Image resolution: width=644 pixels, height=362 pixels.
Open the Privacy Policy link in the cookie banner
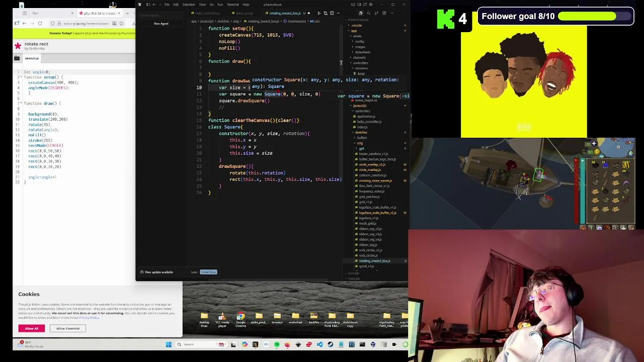click(89, 317)
